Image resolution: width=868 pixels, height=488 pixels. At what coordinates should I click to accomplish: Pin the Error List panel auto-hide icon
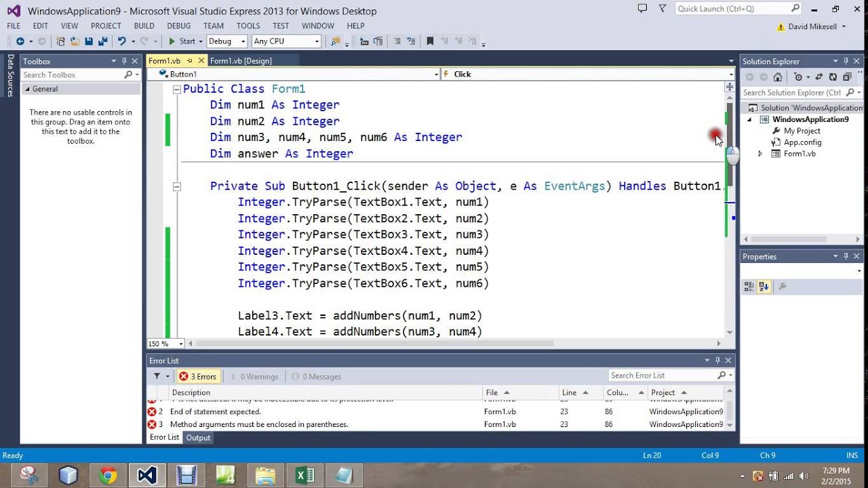pos(717,361)
